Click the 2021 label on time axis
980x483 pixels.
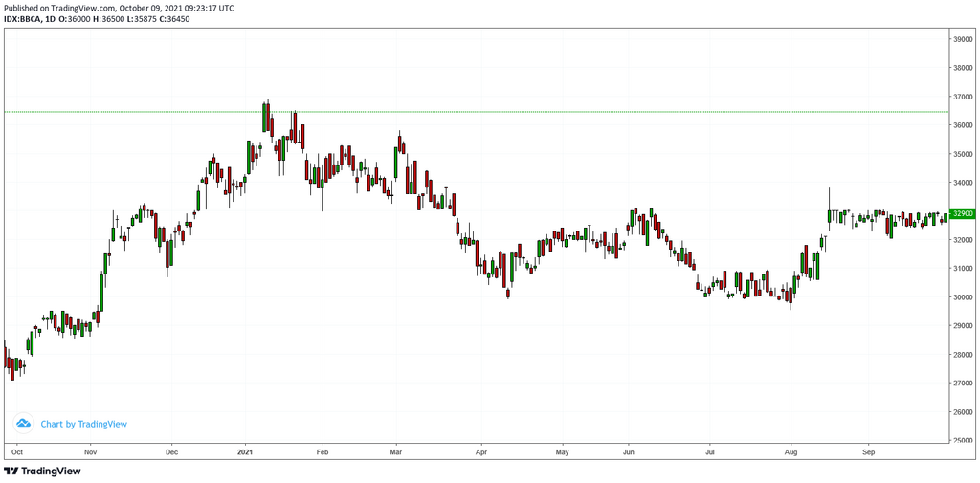[246, 450]
